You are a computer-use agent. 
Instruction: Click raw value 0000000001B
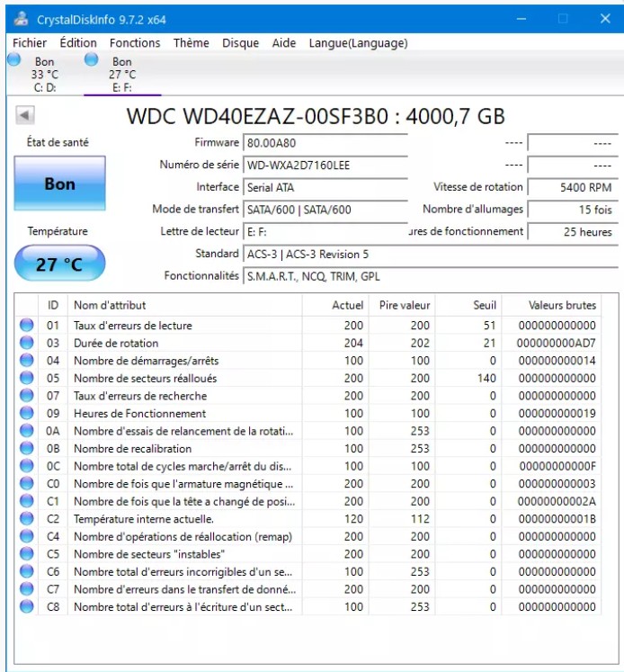click(x=557, y=518)
